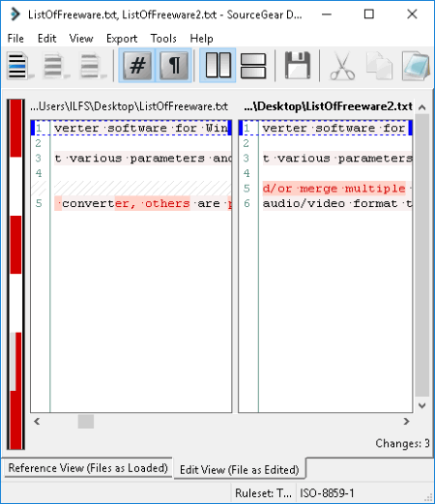
Task: Open the File menu
Action: point(15,39)
